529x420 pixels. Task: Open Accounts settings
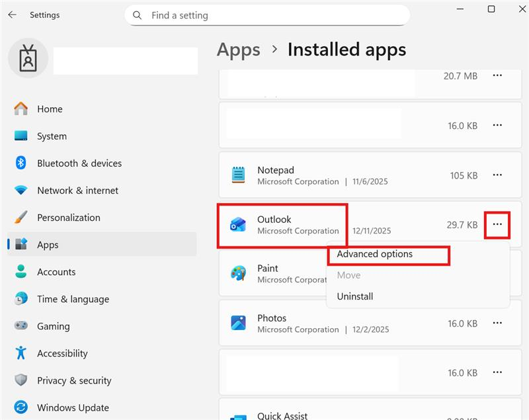click(x=102, y=272)
